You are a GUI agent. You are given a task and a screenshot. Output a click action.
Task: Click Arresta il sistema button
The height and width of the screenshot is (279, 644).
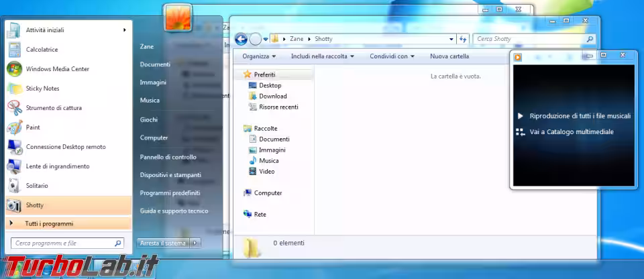(163, 243)
